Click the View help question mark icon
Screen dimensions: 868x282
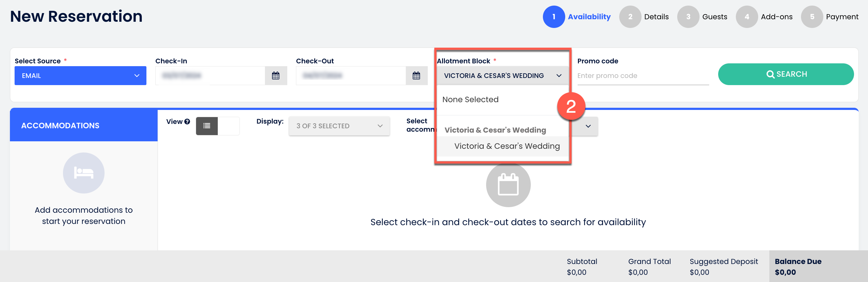click(187, 122)
